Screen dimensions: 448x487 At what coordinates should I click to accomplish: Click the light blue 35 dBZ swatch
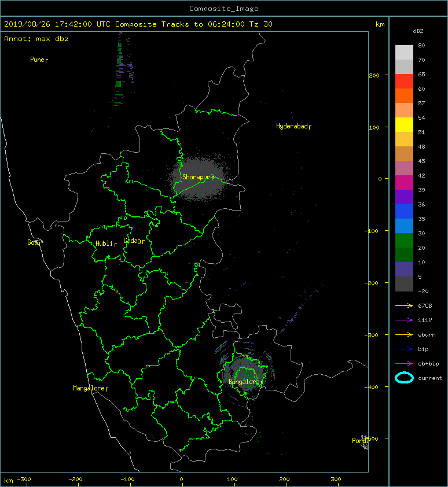point(404,226)
